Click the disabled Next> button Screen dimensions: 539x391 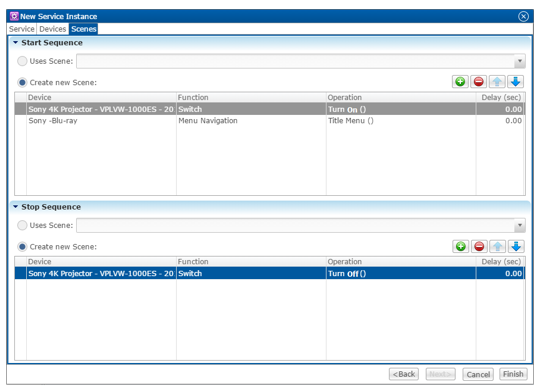point(440,374)
